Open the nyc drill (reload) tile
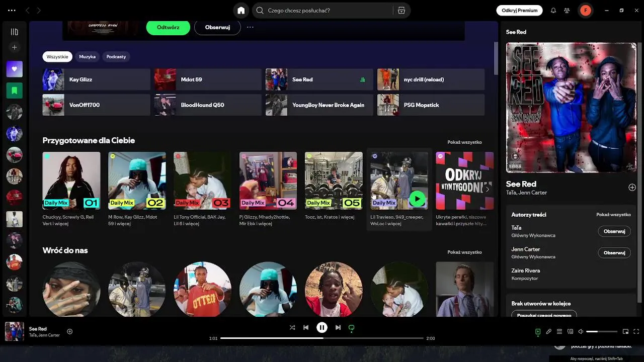The height and width of the screenshot is (362, 644). pyautogui.click(x=431, y=79)
